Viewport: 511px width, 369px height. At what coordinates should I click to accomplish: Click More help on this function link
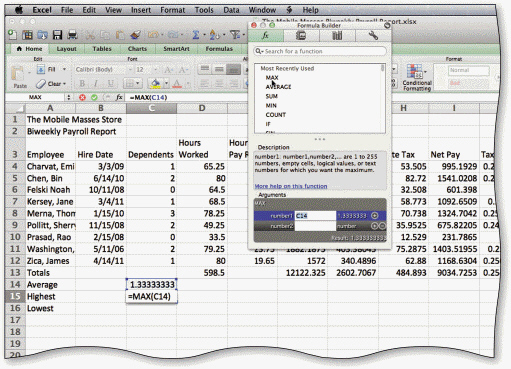click(x=291, y=186)
